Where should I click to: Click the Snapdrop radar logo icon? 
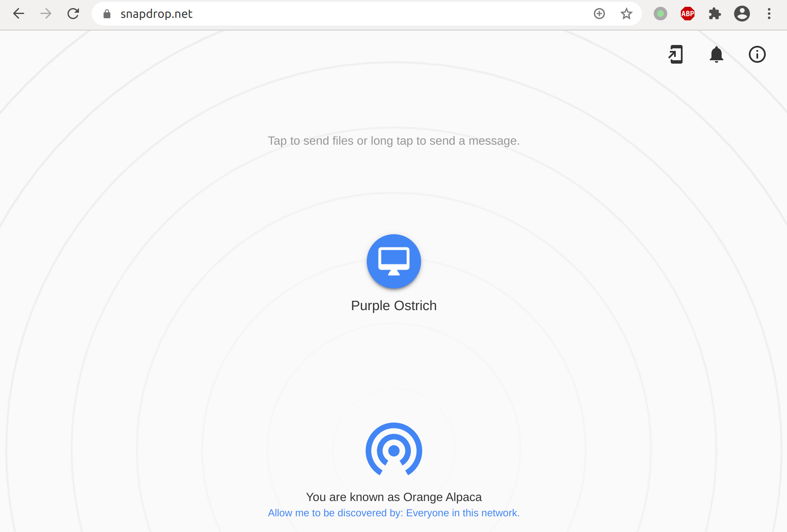393,449
